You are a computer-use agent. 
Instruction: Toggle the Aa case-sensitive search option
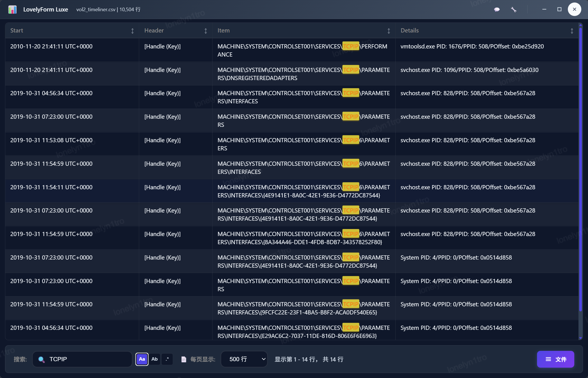tap(142, 359)
